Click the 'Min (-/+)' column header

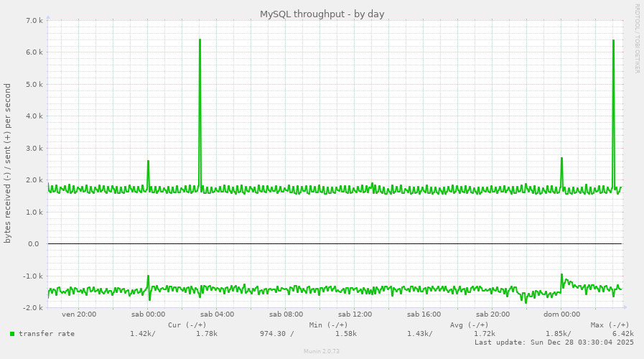point(329,325)
